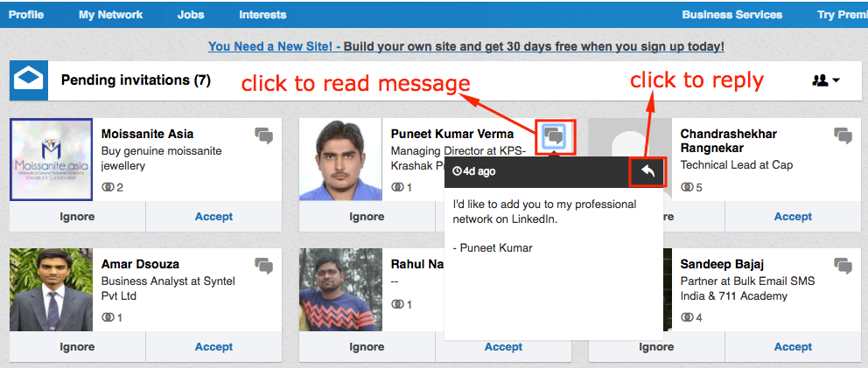Open message icon on Moissanite Asia card
Screen dimensions: 868x368
[264, 135]
